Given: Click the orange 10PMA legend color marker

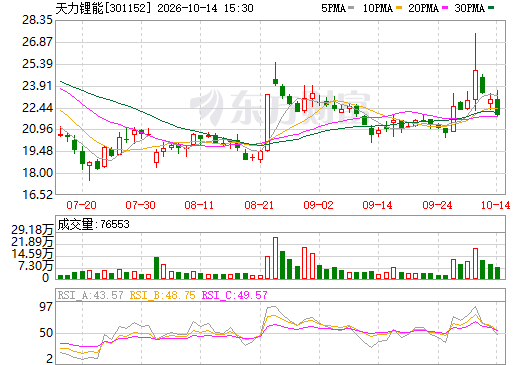Looking at the screenshot, I should click(x=399, y=8).
